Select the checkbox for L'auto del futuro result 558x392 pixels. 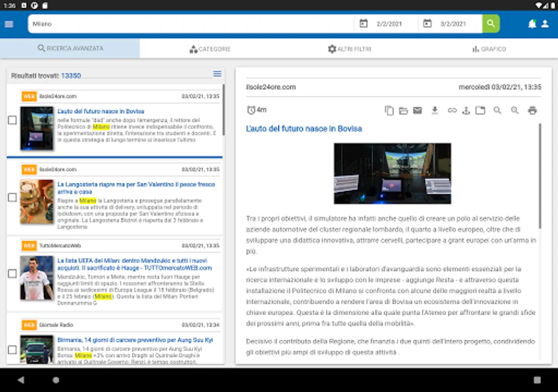click(12, 120)
